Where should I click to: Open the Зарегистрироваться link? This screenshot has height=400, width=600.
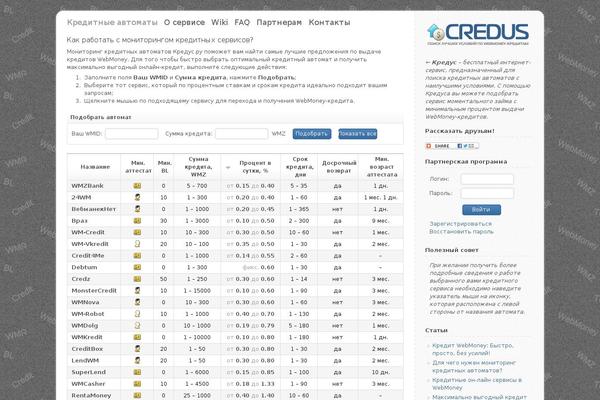pos(460,224)
